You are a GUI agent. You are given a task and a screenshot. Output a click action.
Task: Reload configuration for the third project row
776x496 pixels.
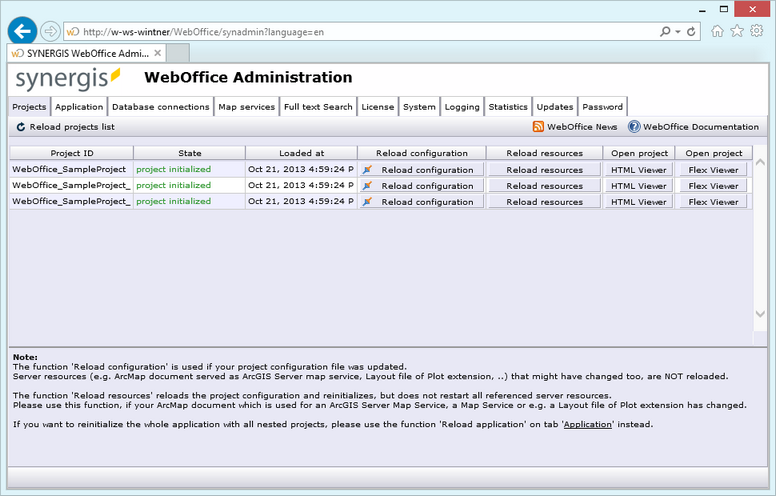coord(421,202)
